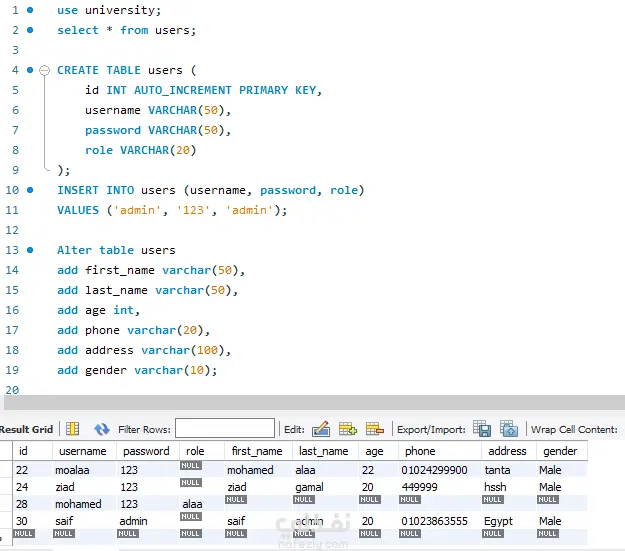This screenshot has height=551, width=625.
Task: Sort by the id column header
Action: (32, 451)
